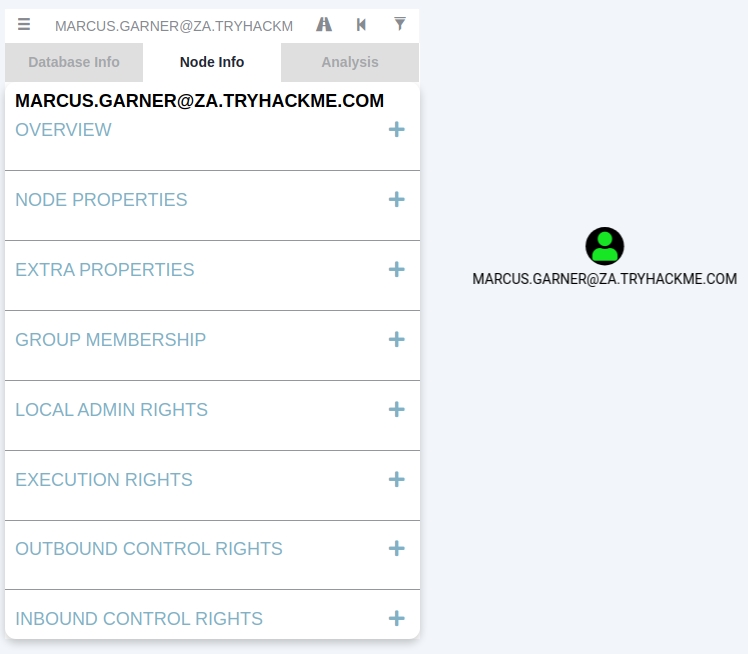Screen dimensions: 748x654
Task: Switch to the Analysis tab
Action: [350, 62]
